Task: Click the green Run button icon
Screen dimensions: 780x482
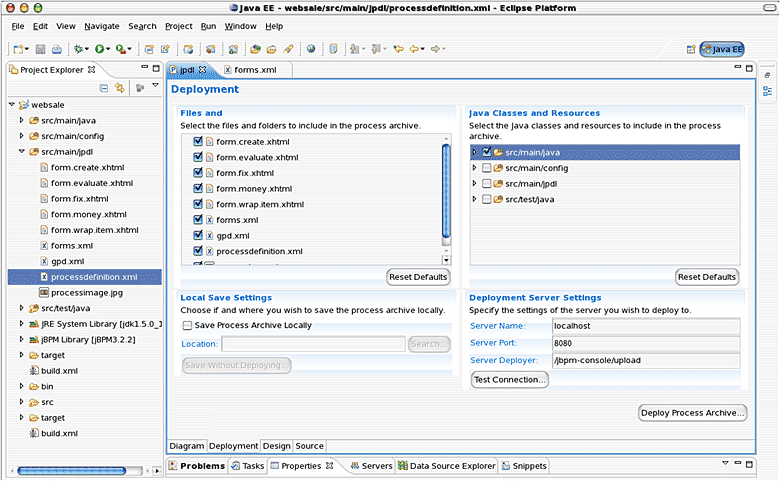Action: click(99, 49)
